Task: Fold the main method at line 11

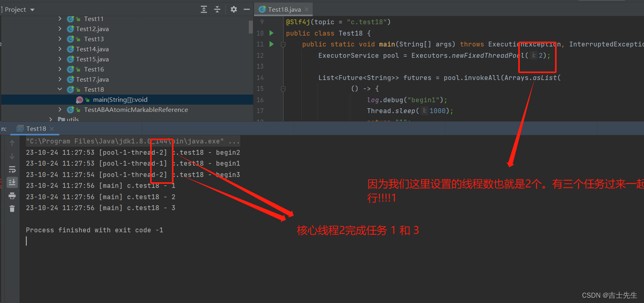Action: [283, 44]
